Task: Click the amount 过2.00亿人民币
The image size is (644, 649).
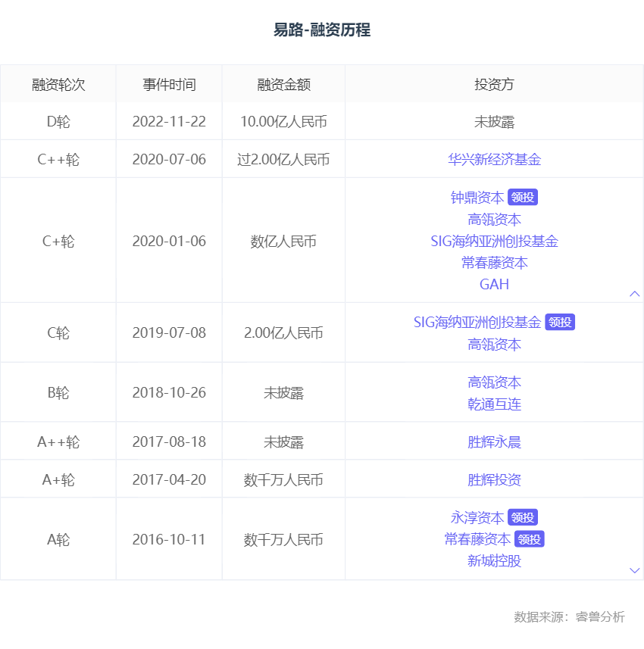Action: coord(283,159)
